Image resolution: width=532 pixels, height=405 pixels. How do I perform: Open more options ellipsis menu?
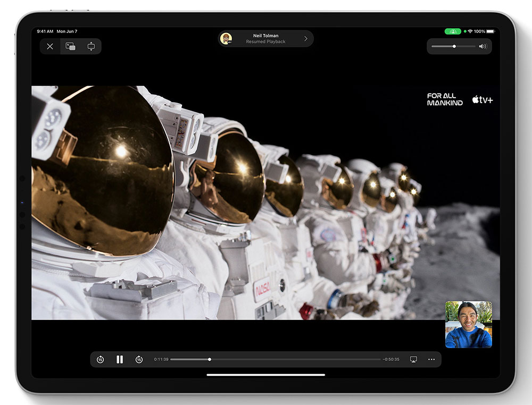pyautogui.click(x=431, y=359)
